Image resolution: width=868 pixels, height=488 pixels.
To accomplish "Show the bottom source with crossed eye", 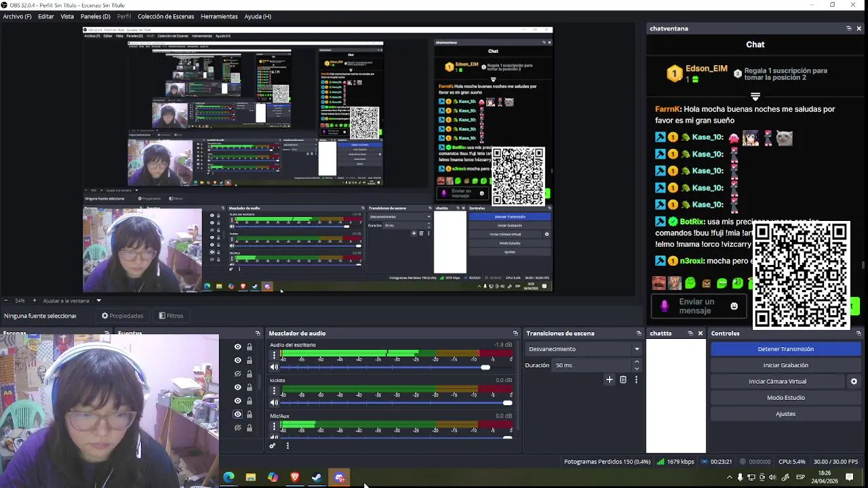I will 237,428.
